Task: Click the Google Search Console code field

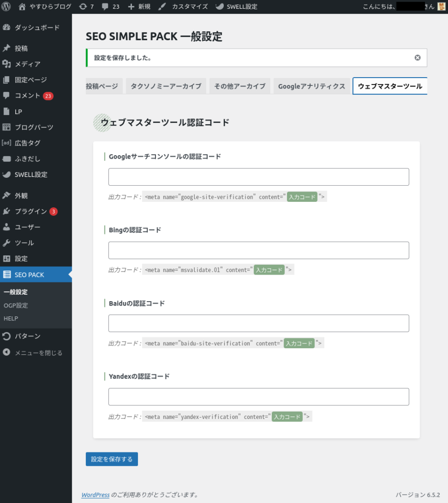Action: coord(259,177)
